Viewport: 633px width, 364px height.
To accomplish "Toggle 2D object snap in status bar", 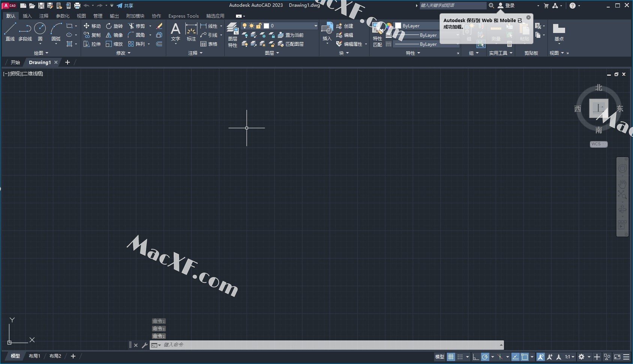I will [x=525, y=357].
